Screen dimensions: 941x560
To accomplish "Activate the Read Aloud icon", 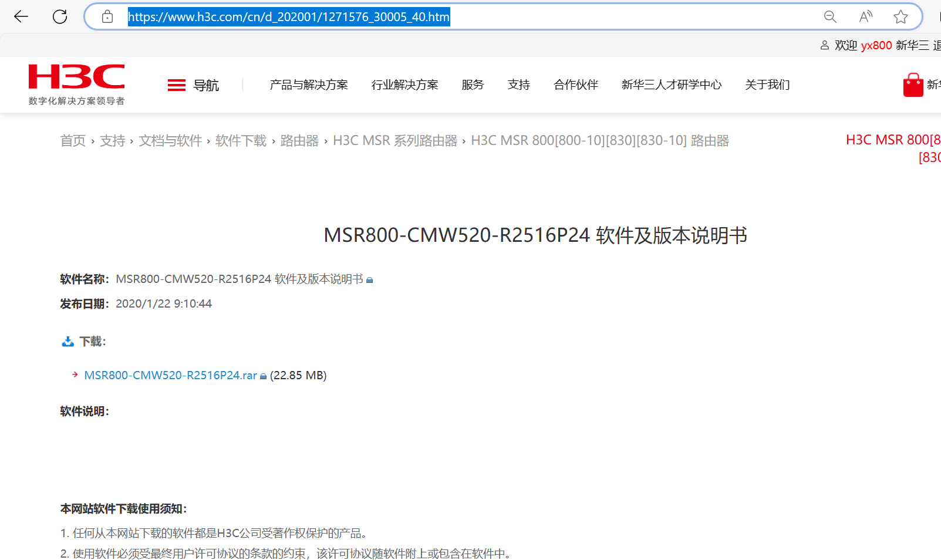I will point(866,16).
